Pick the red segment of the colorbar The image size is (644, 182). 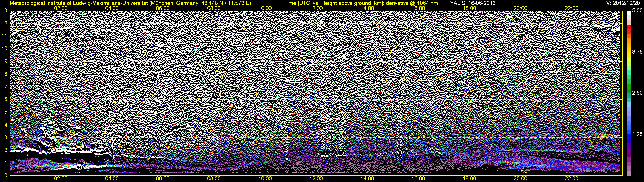629,27
